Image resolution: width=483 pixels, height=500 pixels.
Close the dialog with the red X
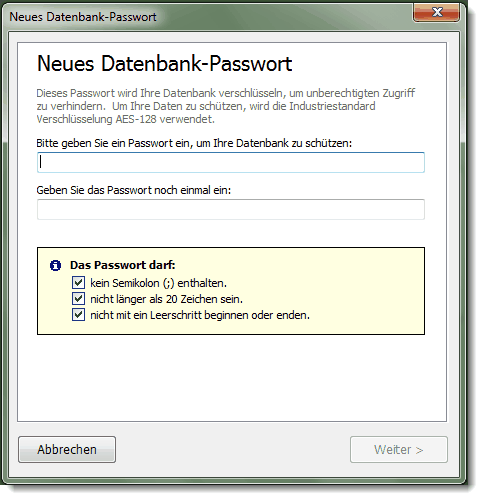point(437,12)
